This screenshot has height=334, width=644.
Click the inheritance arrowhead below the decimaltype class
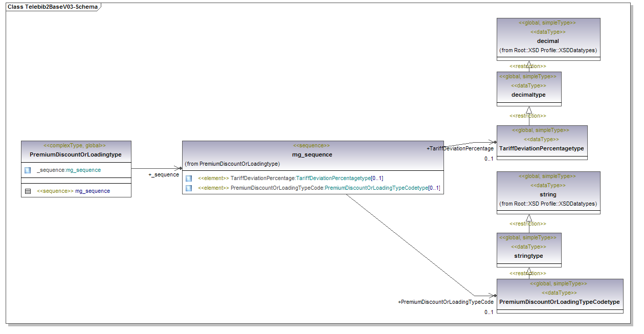pyautogui.click(x=529, y=110)
